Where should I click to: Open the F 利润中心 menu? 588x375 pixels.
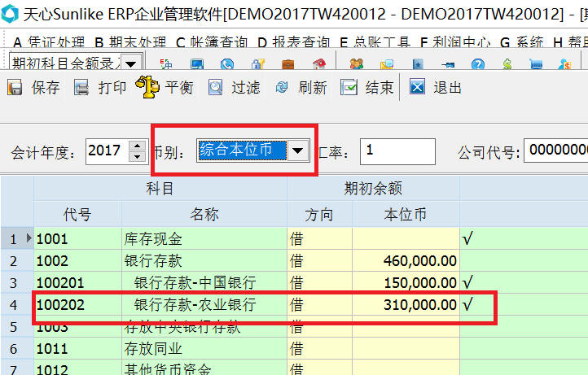point(455,42)
